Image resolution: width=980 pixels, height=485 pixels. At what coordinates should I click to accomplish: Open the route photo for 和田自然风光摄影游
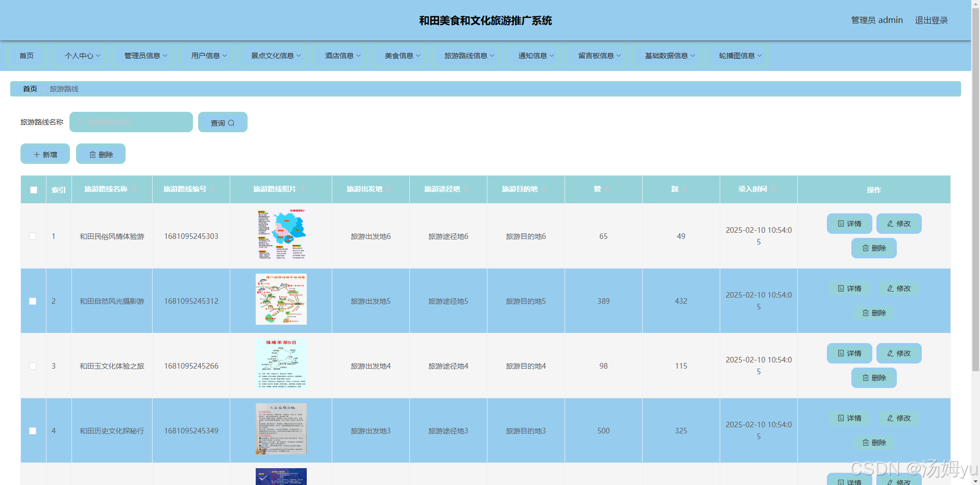coord(281,299)
